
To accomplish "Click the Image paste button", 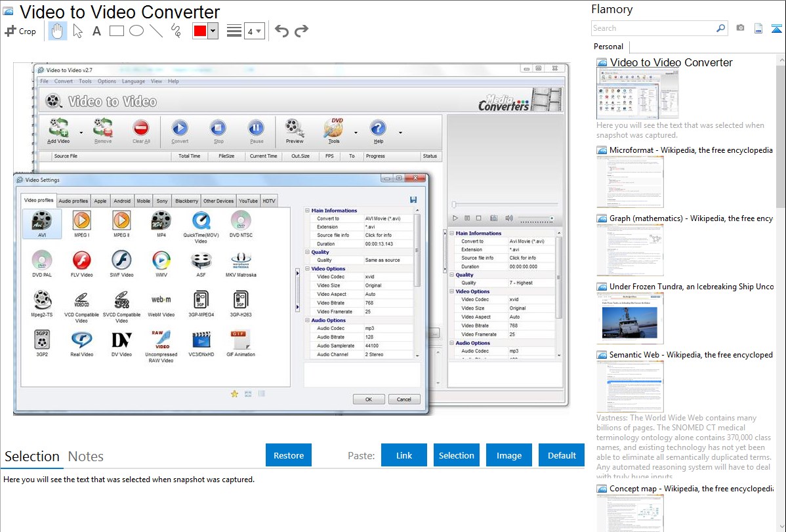I will 508,455.
